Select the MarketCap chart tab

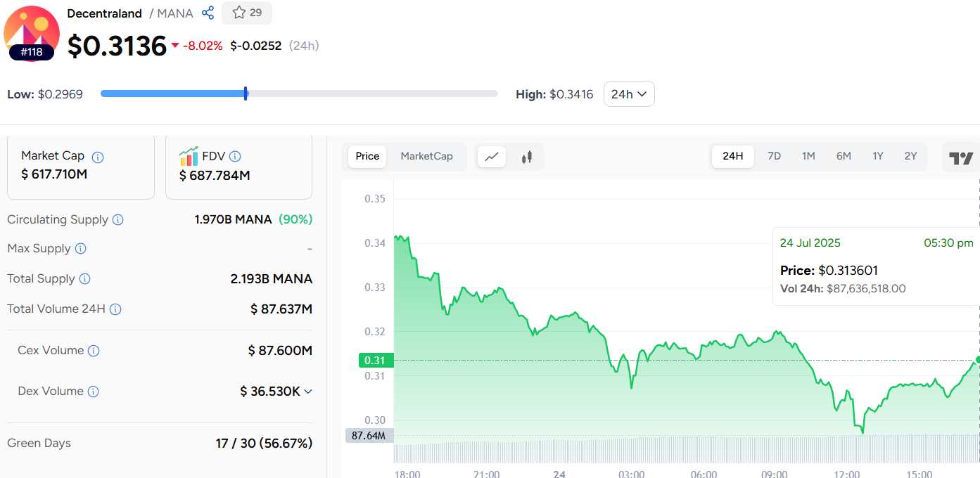pos(426,156)
